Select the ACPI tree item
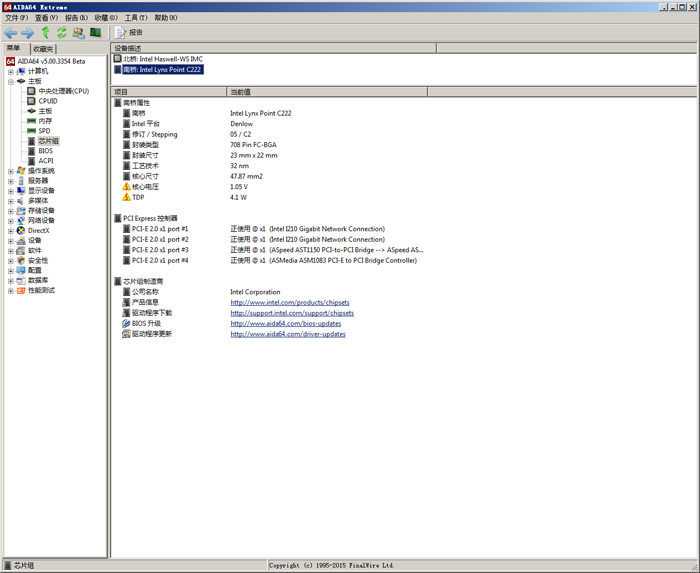 (x=46, y=161)
